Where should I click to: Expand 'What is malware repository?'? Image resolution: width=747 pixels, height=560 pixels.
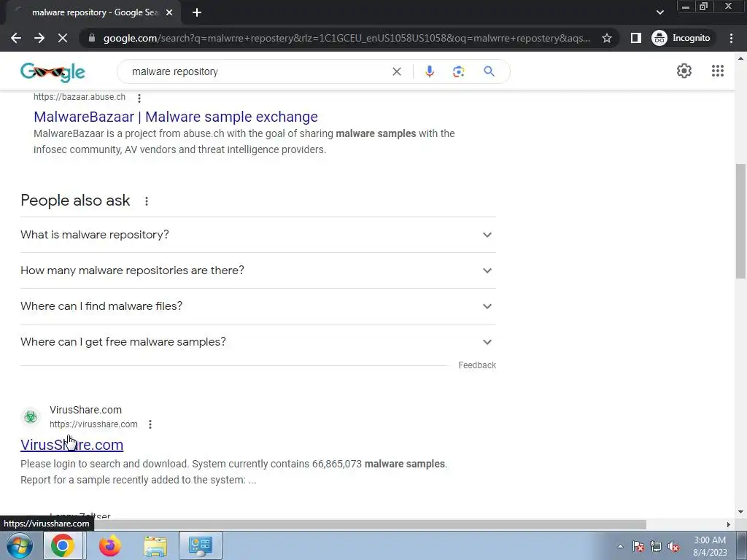(x=258, y=235)
